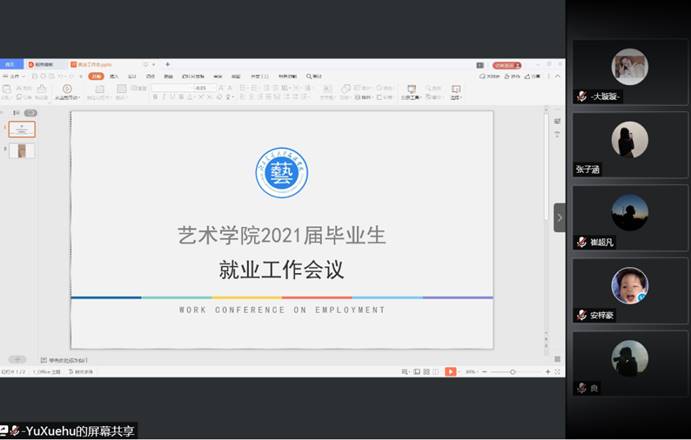The image size is (691, 440).
Task: Open zoom percentage value
Action: point(471,372)
